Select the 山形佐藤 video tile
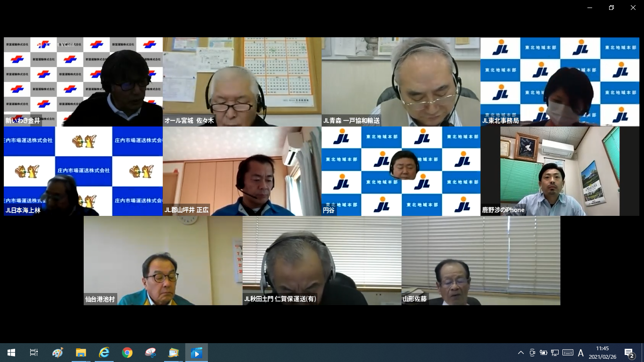Screen dimensions: 644x362 pyautogui.click(x=481, y=261)
